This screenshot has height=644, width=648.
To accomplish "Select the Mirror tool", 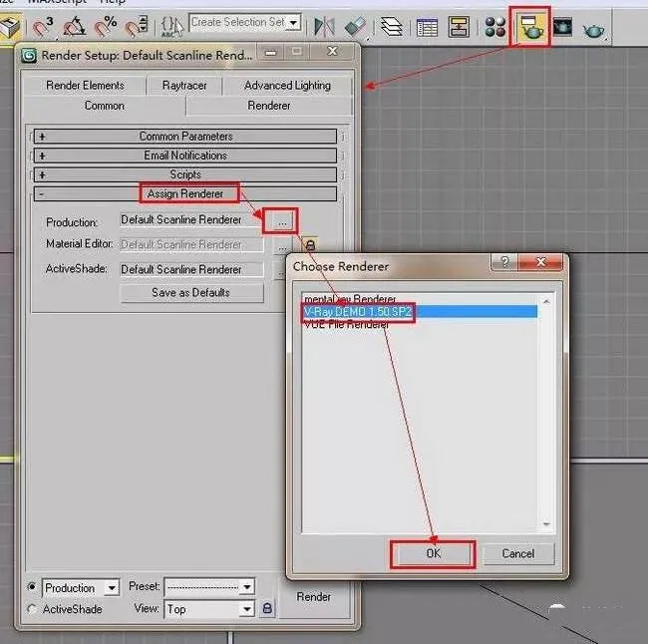I will click(x=324, y=27).
